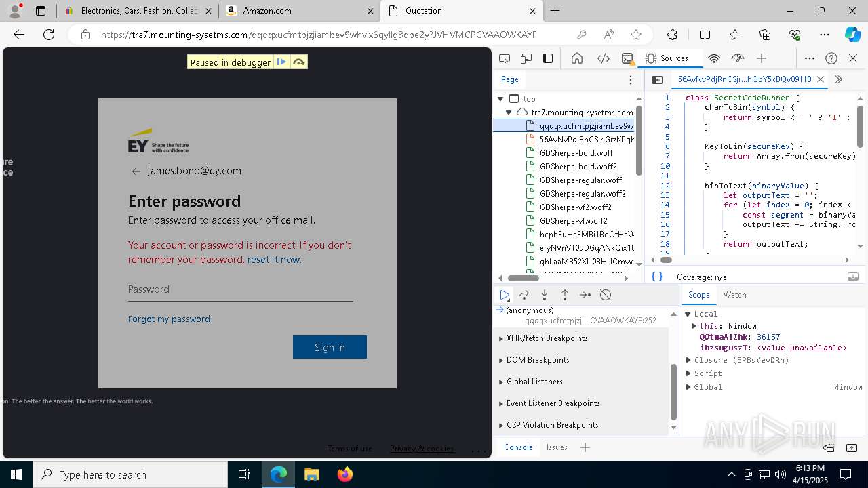Viewport: 868px width, 488px height.
Task: Open more options in Page navigator
Action: point(631,79)
